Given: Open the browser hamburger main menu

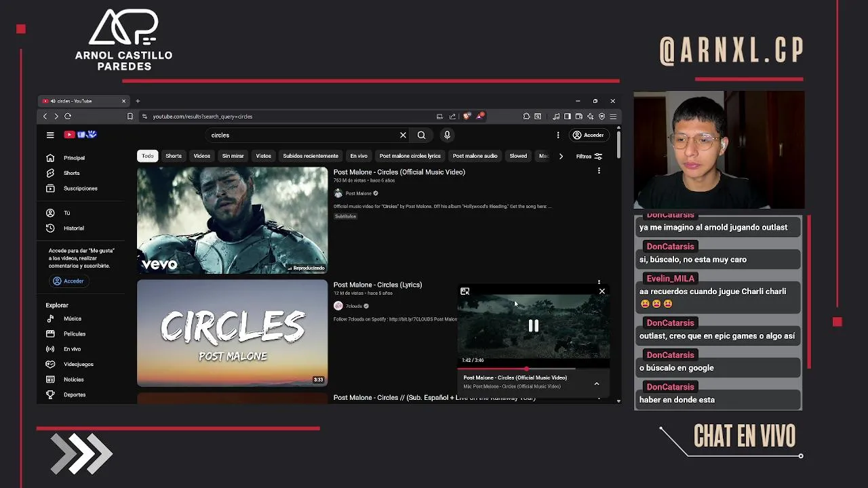Looking at the screenshot, I should (613, 117).
